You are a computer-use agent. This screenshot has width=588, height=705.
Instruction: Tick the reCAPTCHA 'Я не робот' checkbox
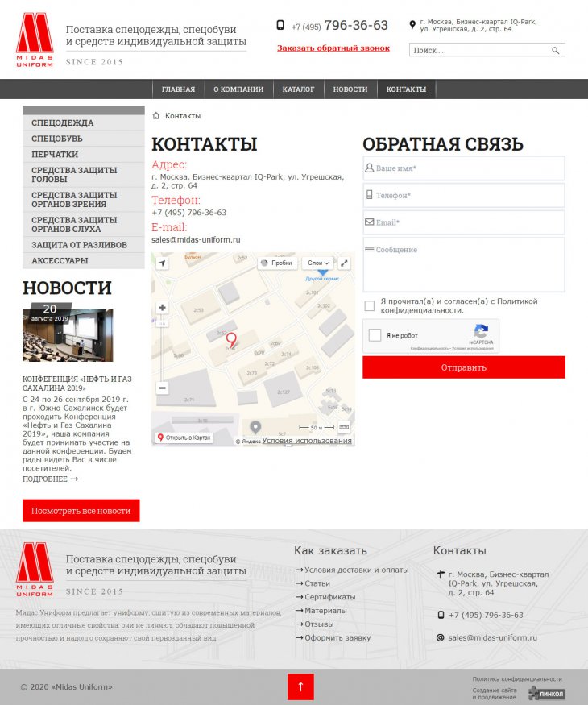(375, 335)
